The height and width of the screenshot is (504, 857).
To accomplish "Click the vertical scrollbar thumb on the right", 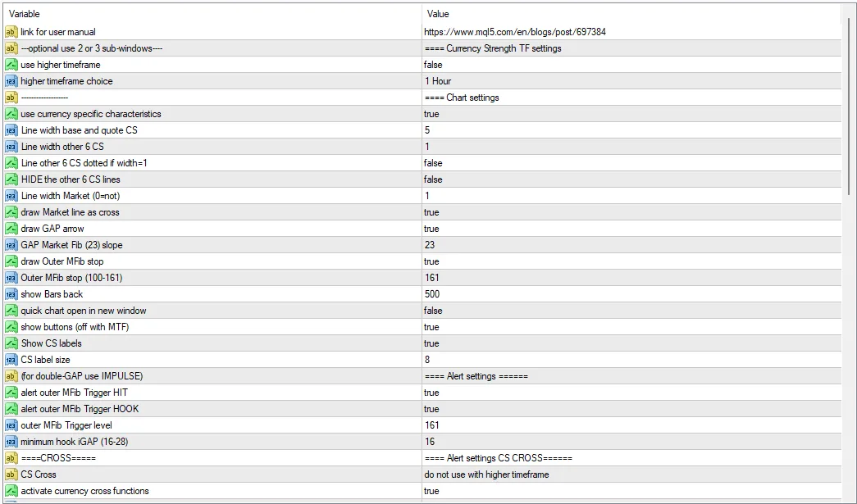I will click(x=849, y=107).
